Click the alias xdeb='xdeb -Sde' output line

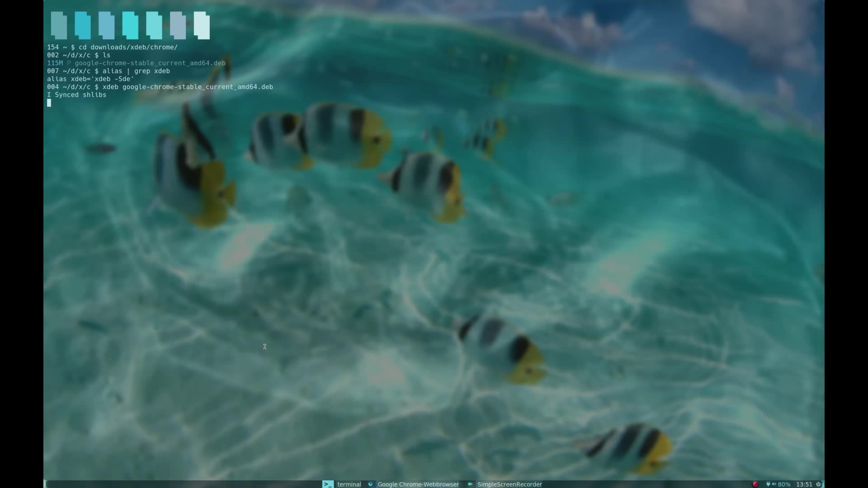coord(90,79)
